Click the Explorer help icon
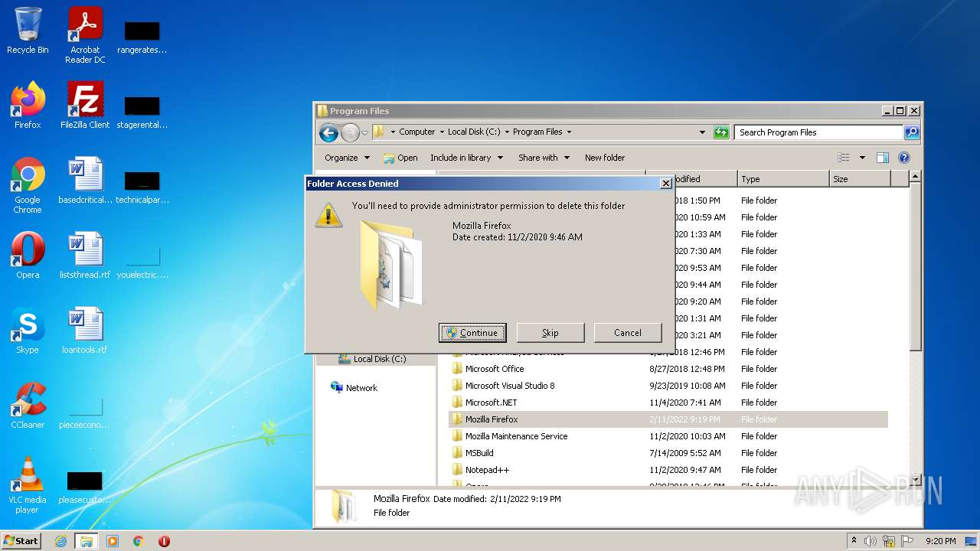The image size is (980, 551). [903, 158]
